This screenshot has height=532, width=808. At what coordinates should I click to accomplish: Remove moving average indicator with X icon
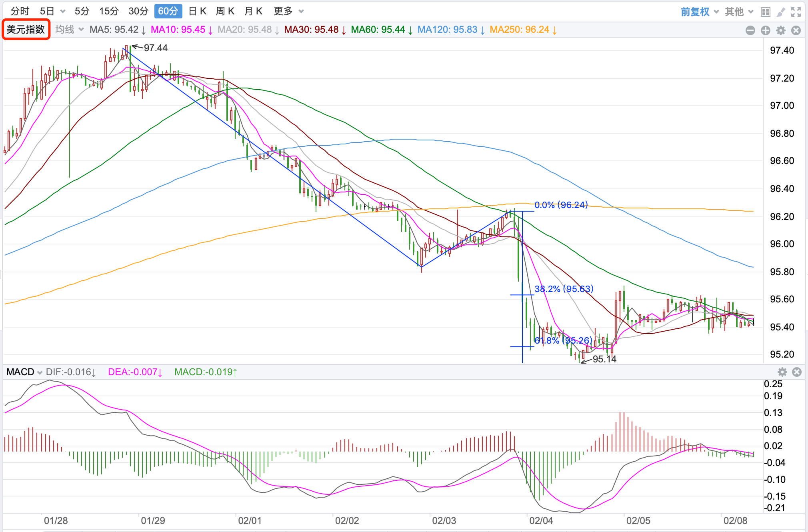796,30
